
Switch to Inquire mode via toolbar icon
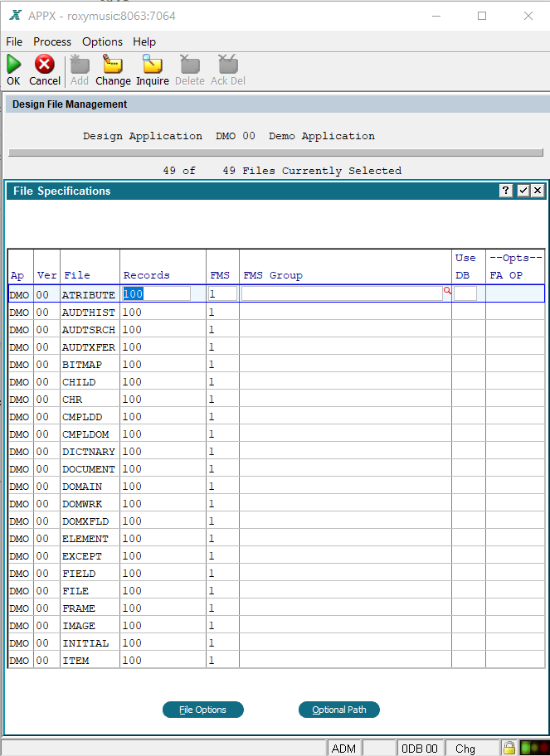pos(152,64)
